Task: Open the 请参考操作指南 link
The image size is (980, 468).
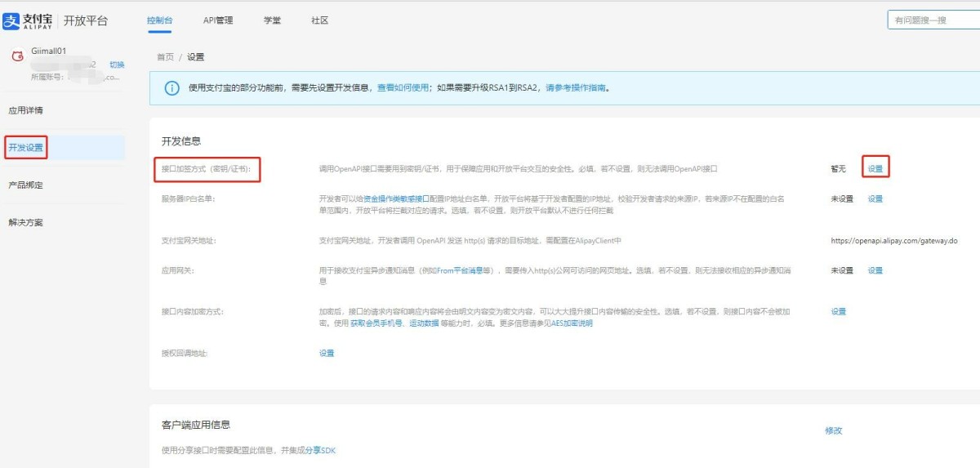Action: (x=576, y=88)
